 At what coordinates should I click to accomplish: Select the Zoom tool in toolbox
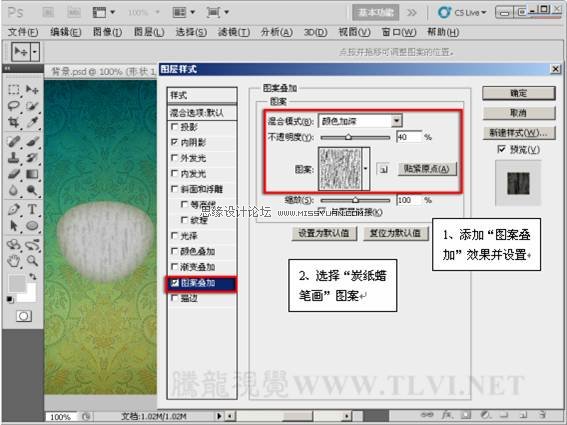pos(32,260)
